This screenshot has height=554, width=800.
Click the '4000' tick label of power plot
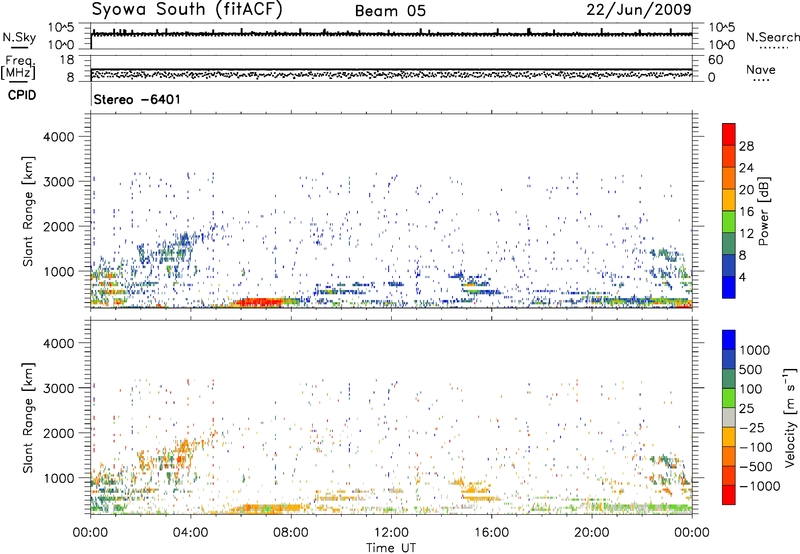pyautogui.click(x=58, y=137)
